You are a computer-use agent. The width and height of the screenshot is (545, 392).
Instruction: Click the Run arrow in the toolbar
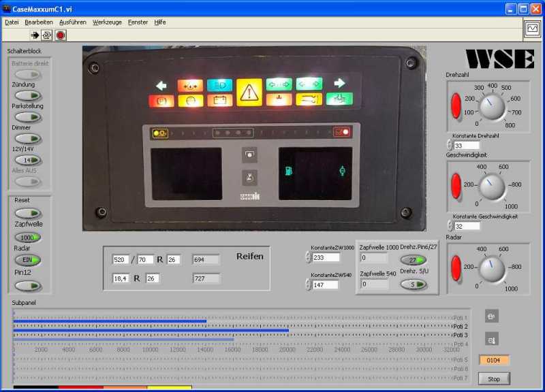[35, 35]
